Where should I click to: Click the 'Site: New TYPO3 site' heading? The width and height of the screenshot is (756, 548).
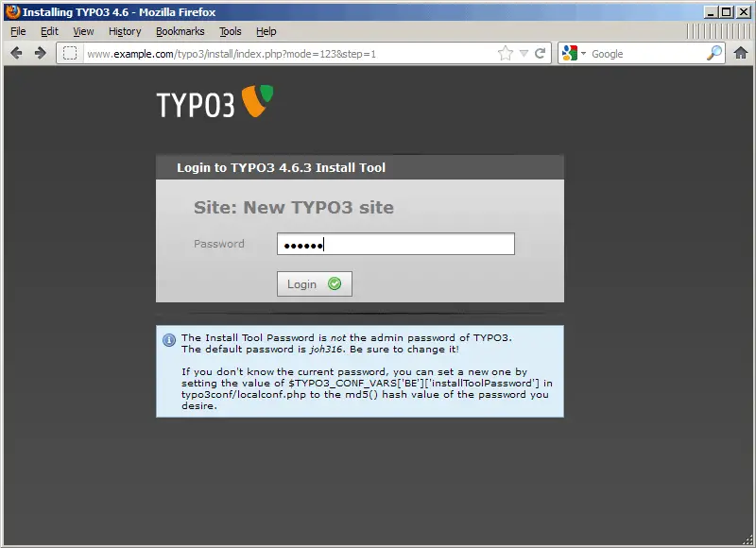(294, 207)
